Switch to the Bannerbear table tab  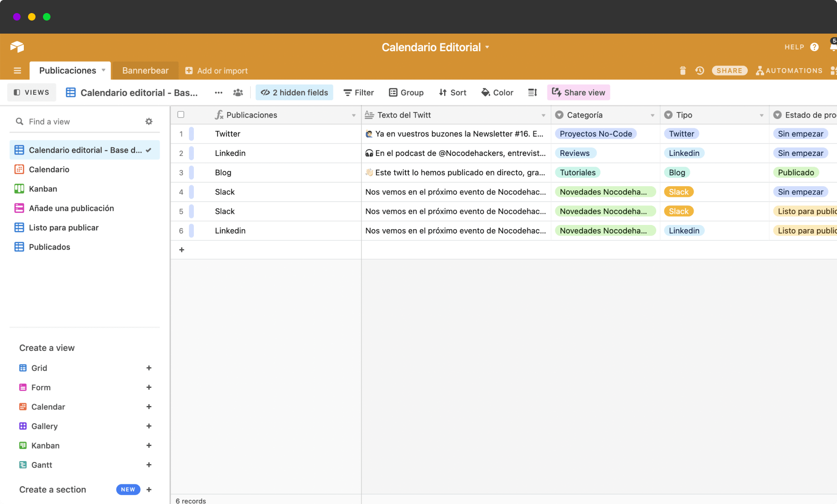pos(145,70)
